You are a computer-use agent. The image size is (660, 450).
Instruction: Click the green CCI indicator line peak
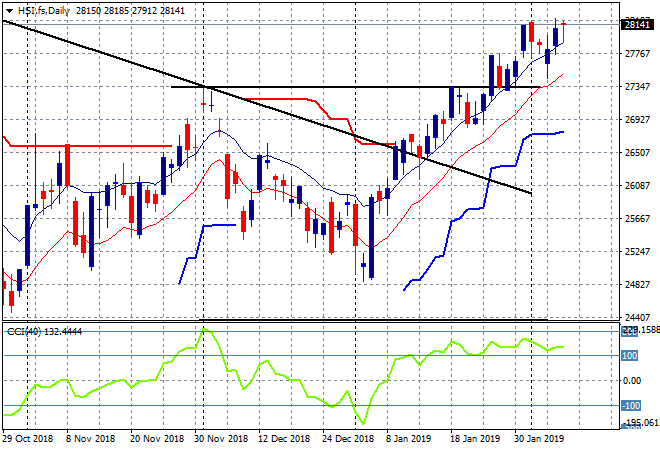tap(204, 329)
